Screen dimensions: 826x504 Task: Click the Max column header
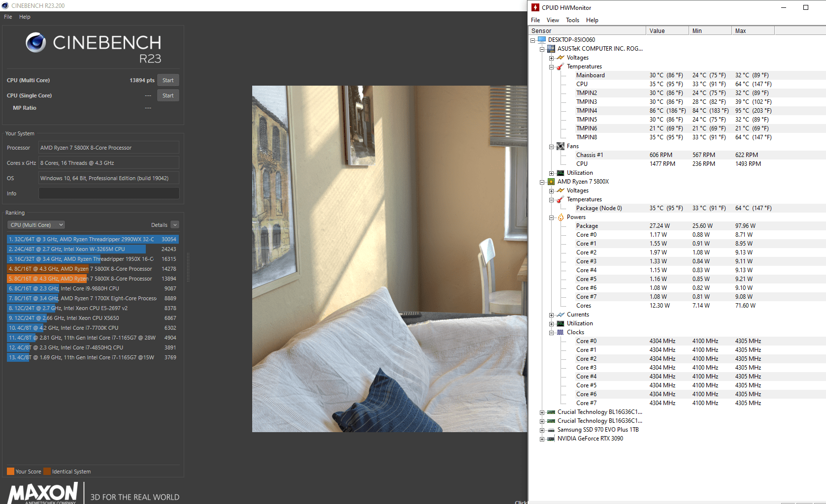(753, 31)
